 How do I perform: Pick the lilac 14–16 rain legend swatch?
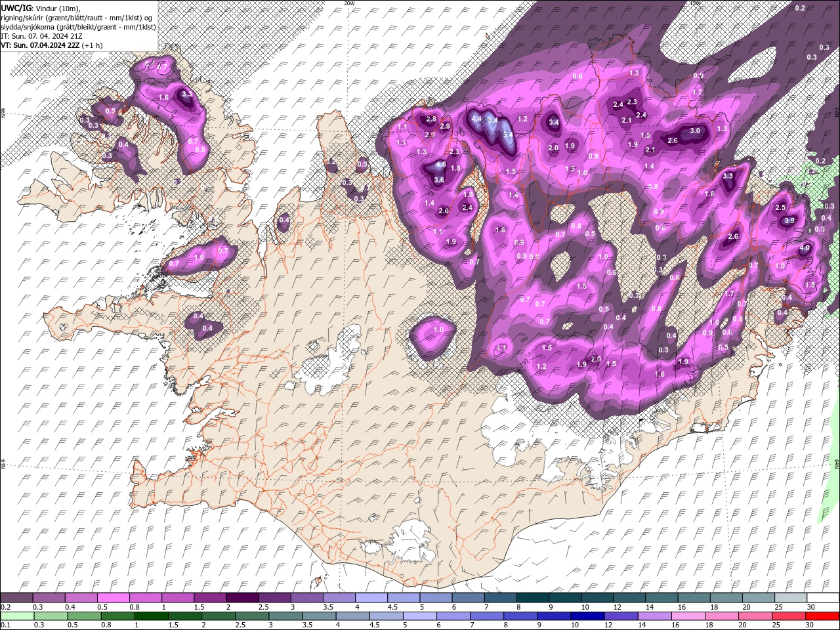click(655, 616)
